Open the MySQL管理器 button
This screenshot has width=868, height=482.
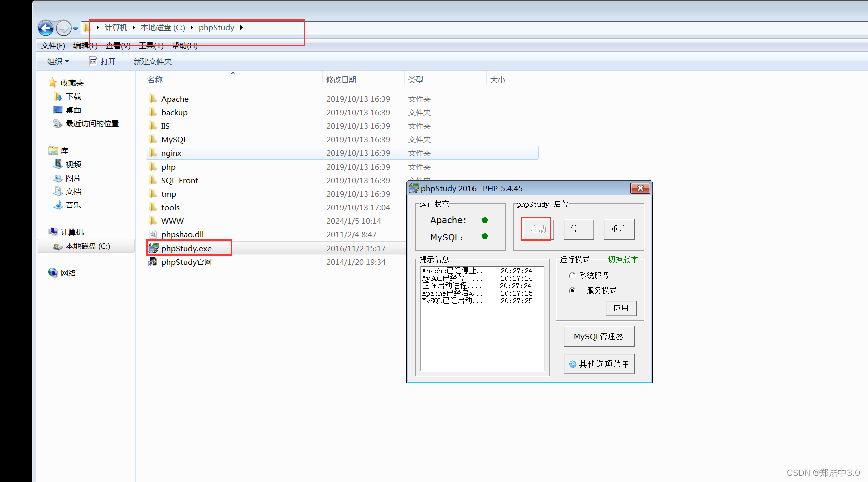point(599,336)
